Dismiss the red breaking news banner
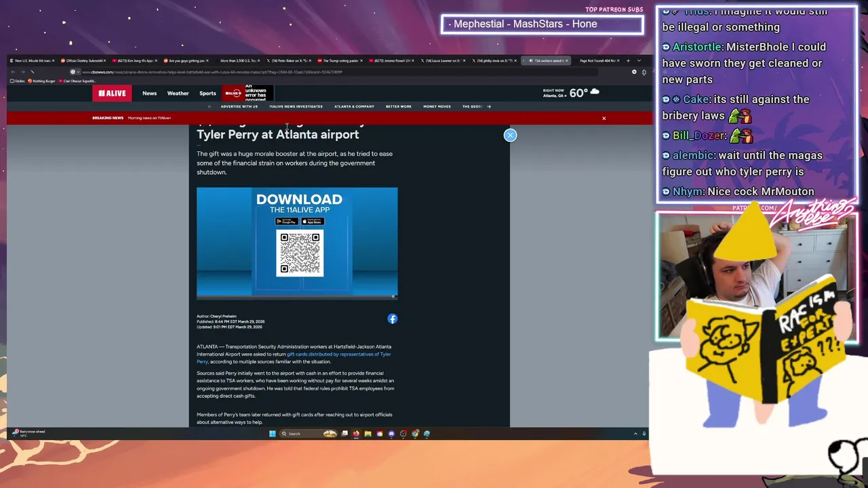This screenshot has width=868, height=488. click(604, 118)
